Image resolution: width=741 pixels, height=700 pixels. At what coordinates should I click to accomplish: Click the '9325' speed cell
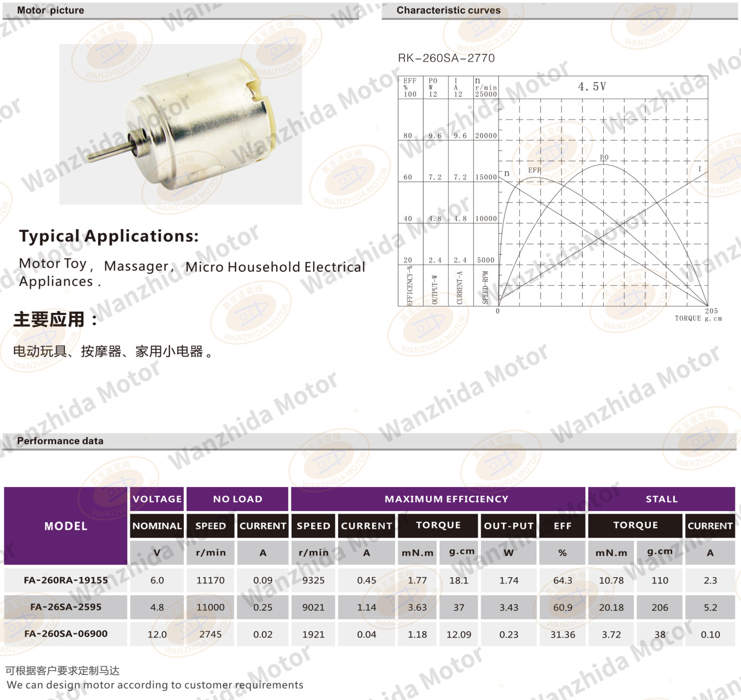314,580
